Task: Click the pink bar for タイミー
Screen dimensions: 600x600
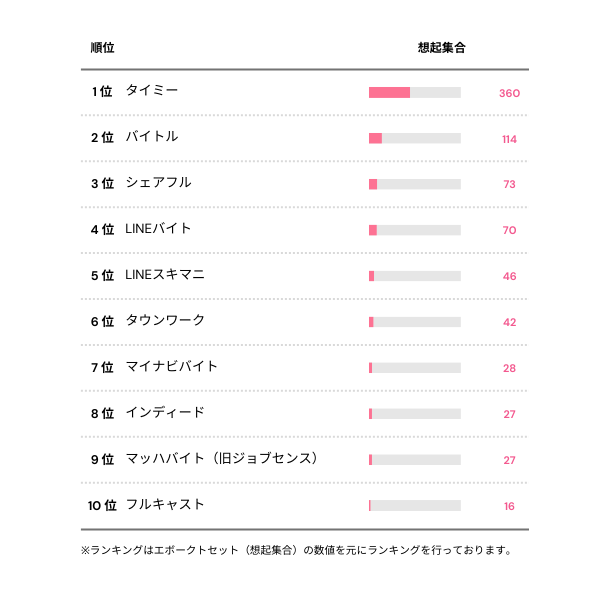Action: click(x=389, y=93)
